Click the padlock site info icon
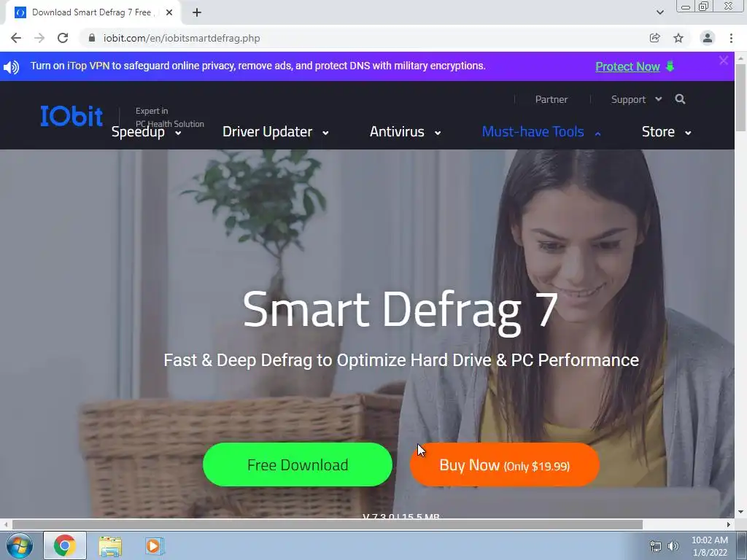 pyautogui.click(x=92, y=38)
